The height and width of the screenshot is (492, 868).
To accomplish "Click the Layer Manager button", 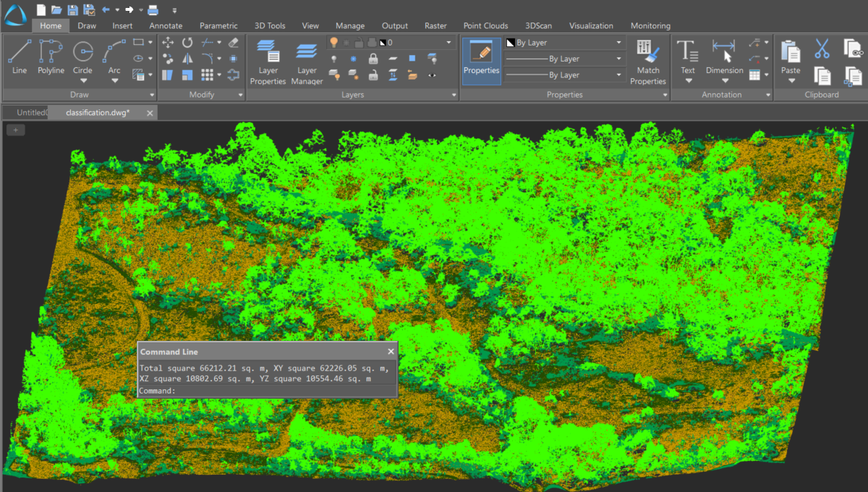I will (x=307, y=61).
